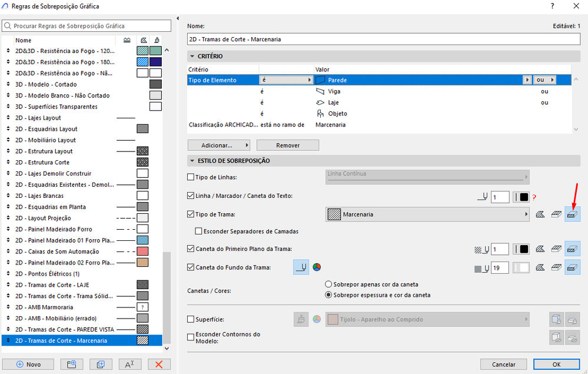Viewport: 588px width, 374px height.
Task: Click the paint brush surface icon
Action: [x=301, y=320]
